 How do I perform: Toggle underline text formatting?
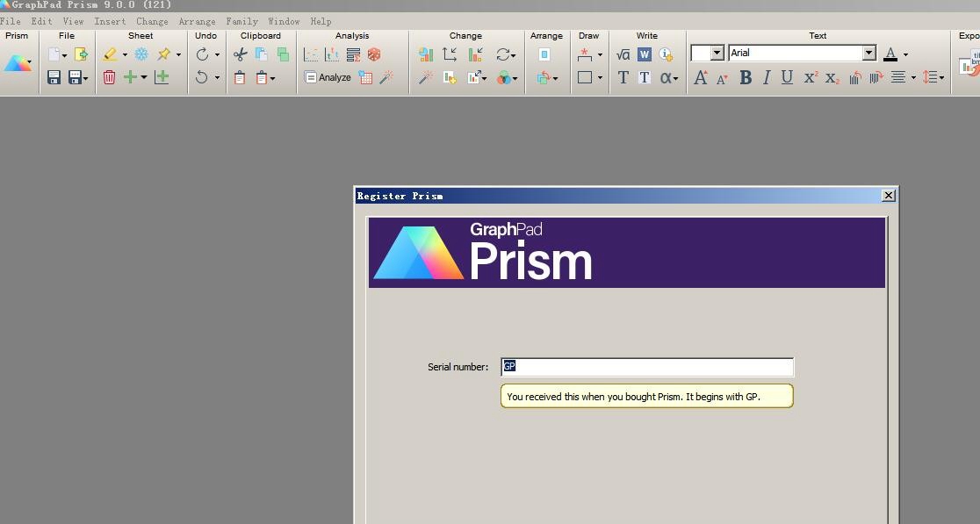pyautogui.click(x=787, y=77)
